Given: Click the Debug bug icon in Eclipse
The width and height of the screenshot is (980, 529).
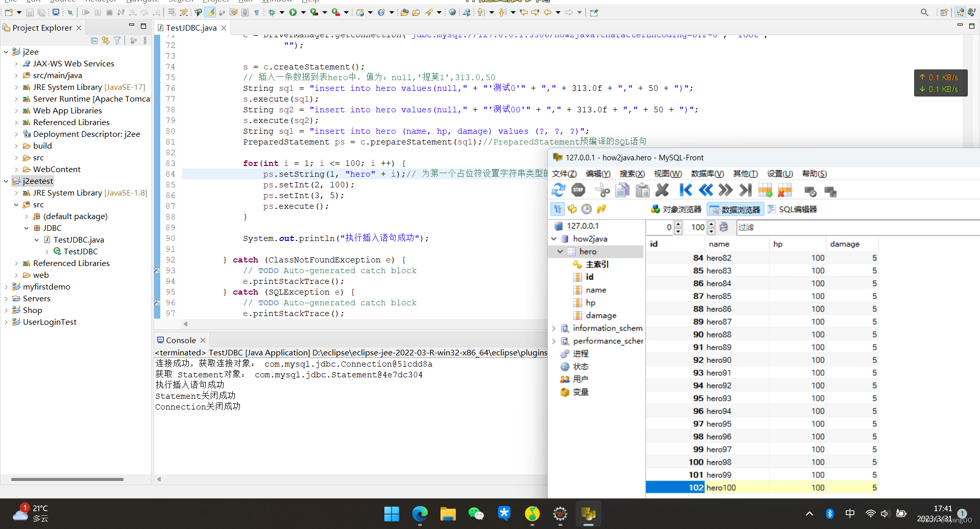Looking at the screenshot, I should 272,12.
